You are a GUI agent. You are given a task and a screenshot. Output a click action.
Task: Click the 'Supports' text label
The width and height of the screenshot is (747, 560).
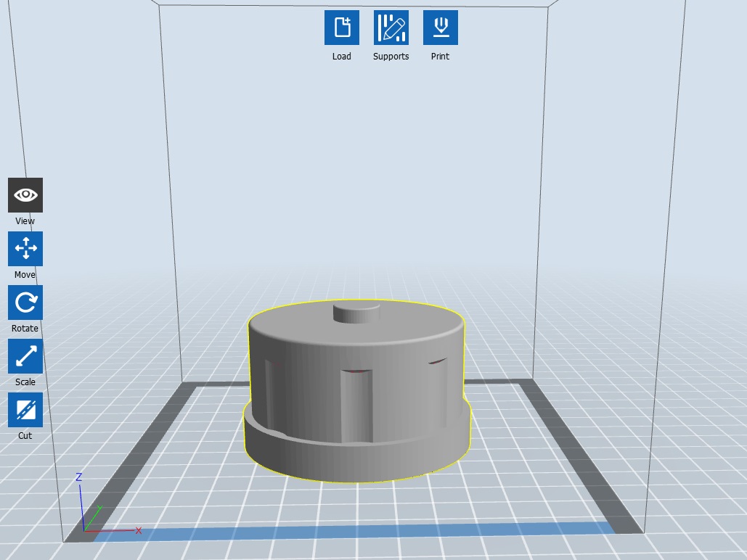(391, 57)
